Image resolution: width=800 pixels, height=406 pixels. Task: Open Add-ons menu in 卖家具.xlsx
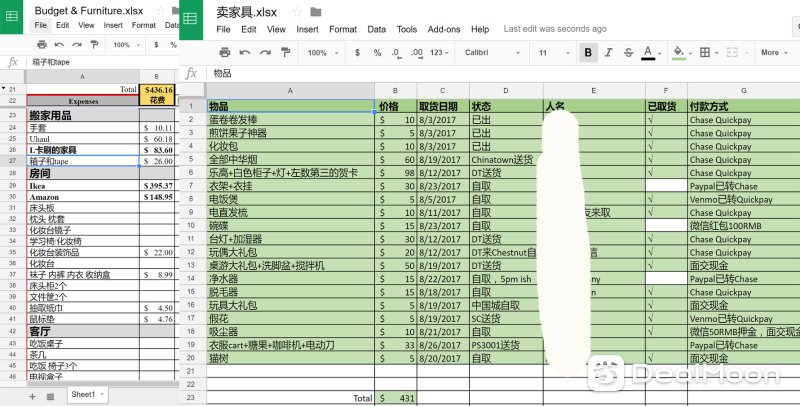click(x=444, y=29)
